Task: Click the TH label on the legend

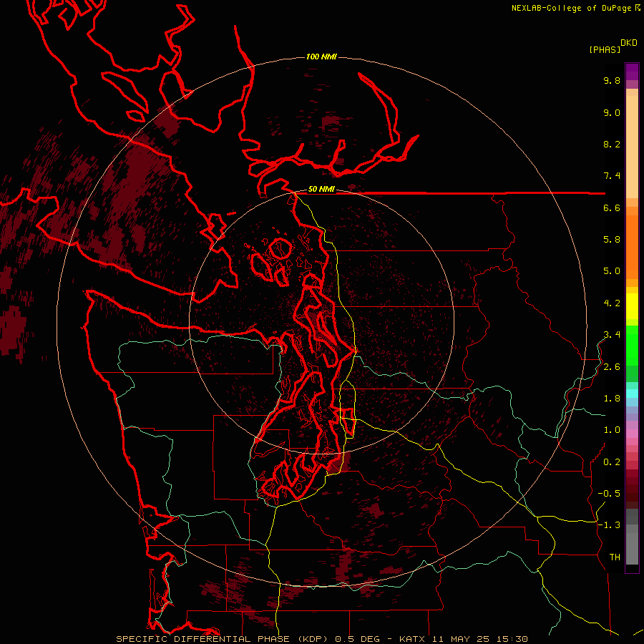Action: point(615,557)
